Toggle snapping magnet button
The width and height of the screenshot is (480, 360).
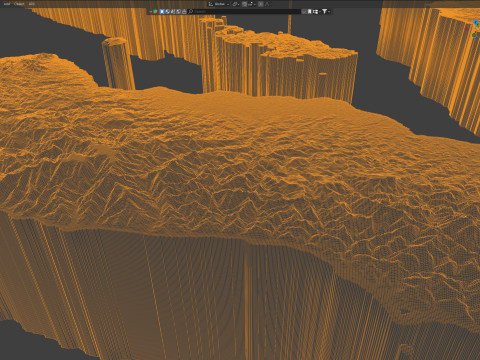[244, 4]
